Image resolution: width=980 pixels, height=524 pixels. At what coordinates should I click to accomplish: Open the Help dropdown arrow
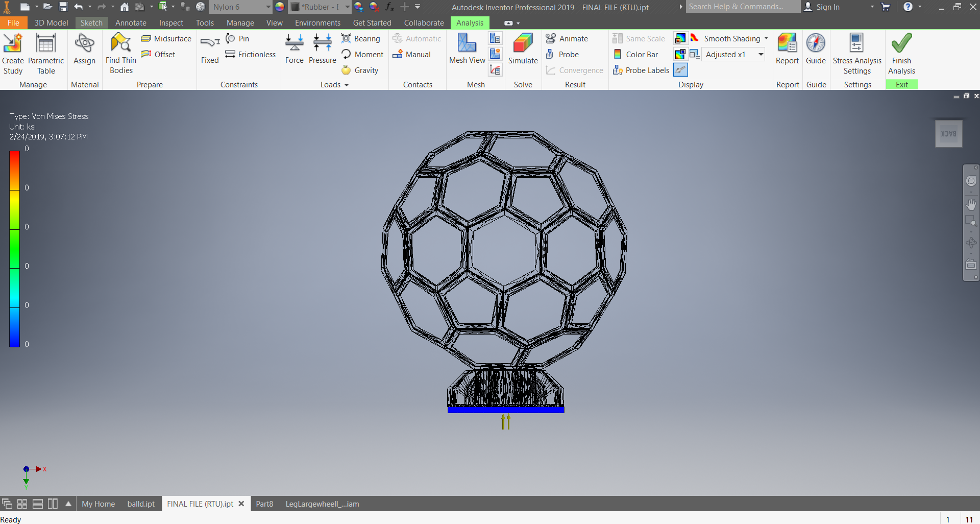pos(920,7)
